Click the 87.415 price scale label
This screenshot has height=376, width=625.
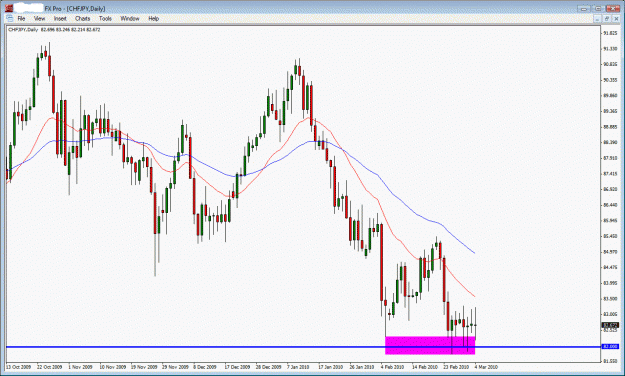coord(610,174)
